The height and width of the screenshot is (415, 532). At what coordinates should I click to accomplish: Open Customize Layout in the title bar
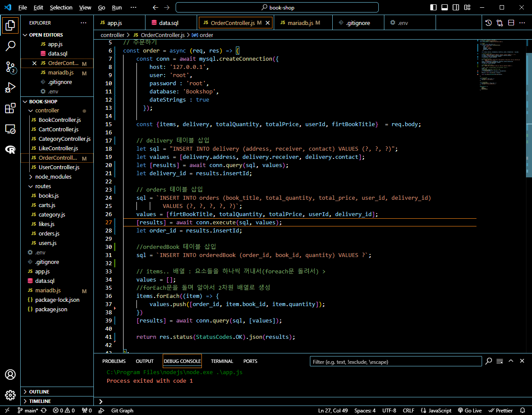point(467,7)
